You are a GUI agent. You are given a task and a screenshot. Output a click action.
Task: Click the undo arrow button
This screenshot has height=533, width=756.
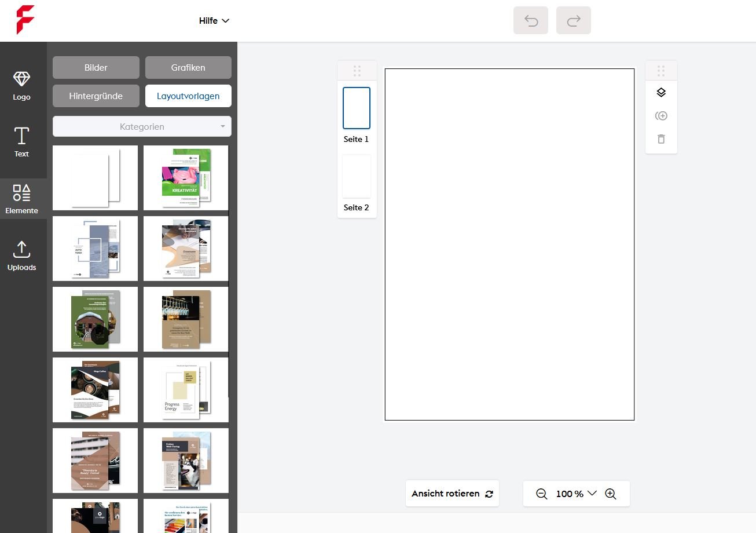(530, 21)
